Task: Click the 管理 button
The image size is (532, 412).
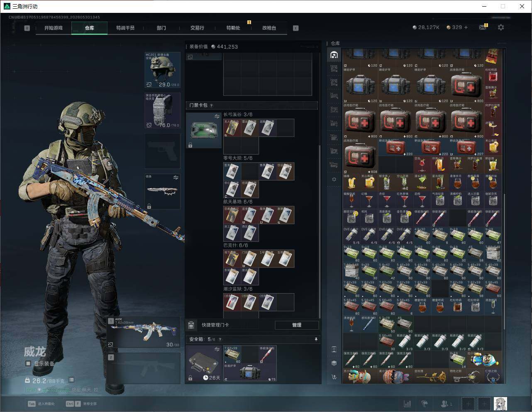Action: (x=297, y=325)
